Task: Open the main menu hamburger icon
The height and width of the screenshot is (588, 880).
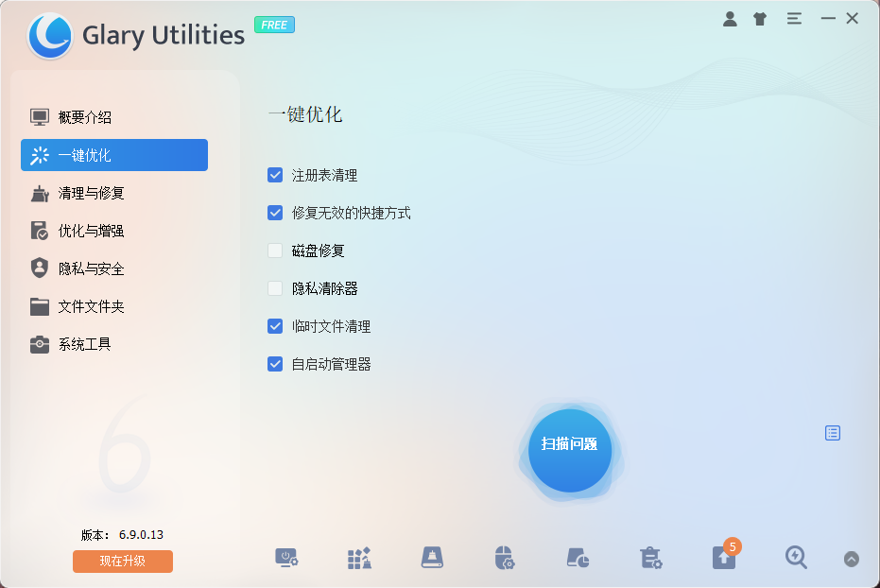Action: point(794,19)
